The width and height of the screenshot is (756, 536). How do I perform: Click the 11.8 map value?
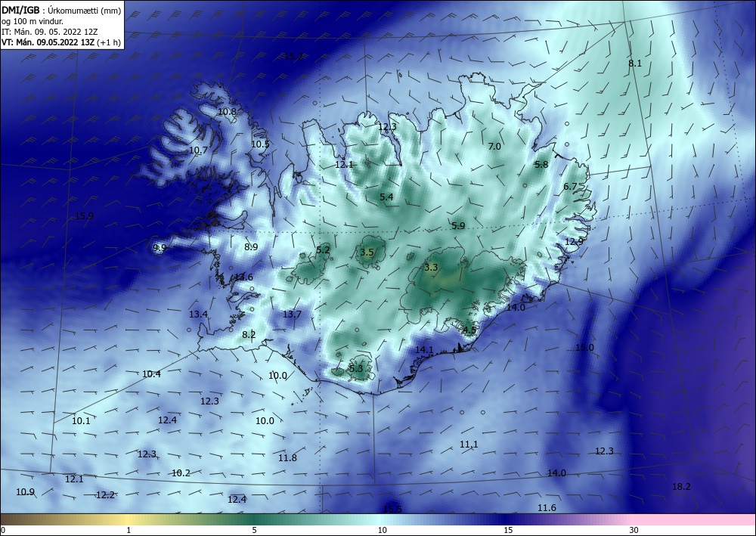pyautogui.click(x=287, y=458)
